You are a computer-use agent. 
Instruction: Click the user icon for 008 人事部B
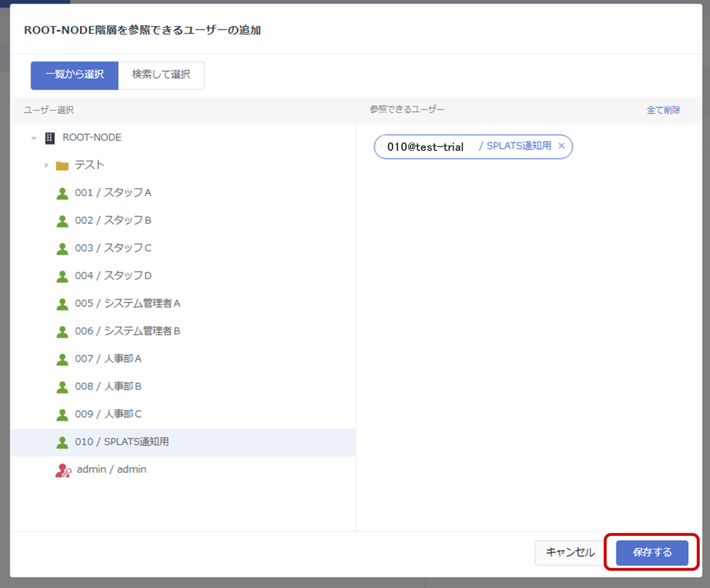(x=62, y=387)
